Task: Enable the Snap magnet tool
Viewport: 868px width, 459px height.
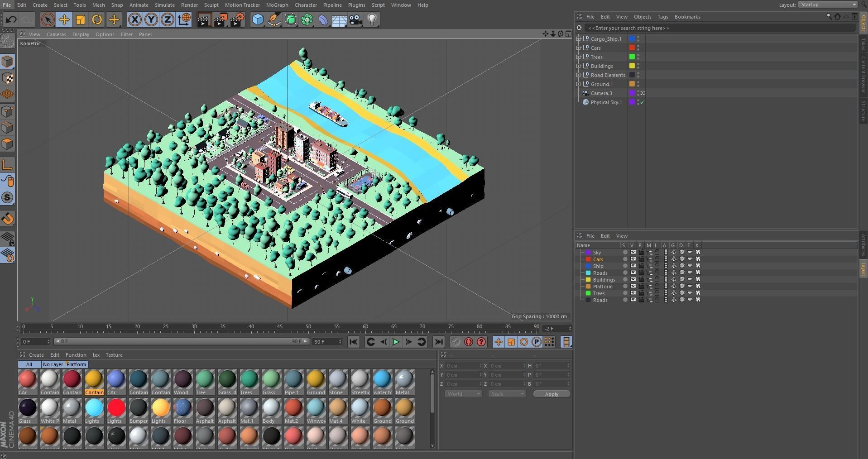Action: [8, 219]
